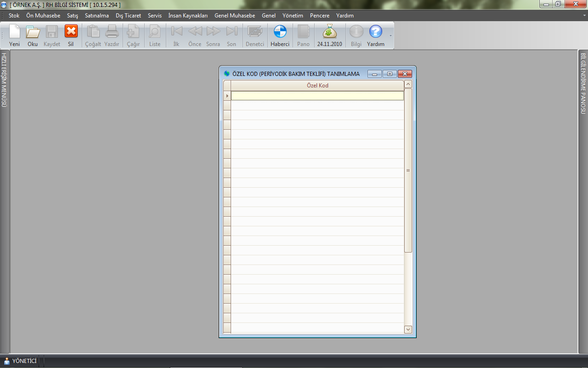The height and width of the screenshot is (368, 588).
Task: Open Yardım help icon in toolbar
Action: pos(375,32)
